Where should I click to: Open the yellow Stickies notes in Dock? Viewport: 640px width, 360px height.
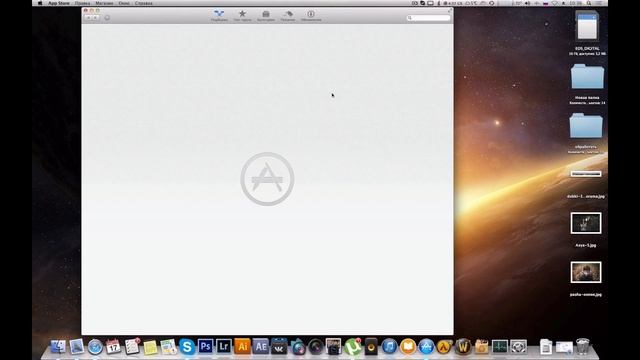[x=150, y=347]
